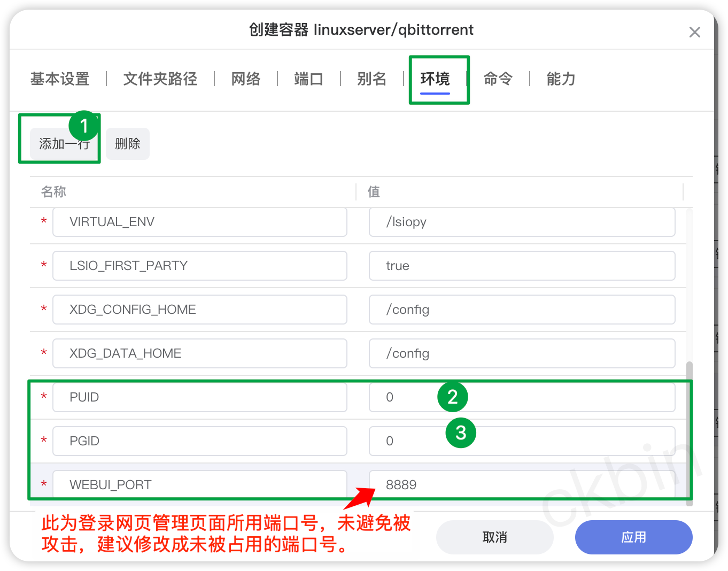Edit the value field of XDG_DATA_HOME

pyautogui.click(x=522, y=353)
